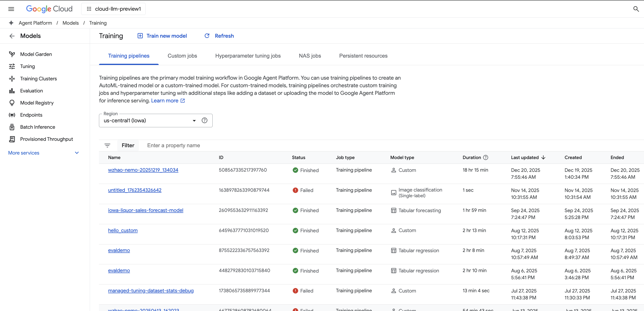Select Batch Inference in the sidebar
The width and height of the screenshot is (644, 311).
tap(37, 127)
